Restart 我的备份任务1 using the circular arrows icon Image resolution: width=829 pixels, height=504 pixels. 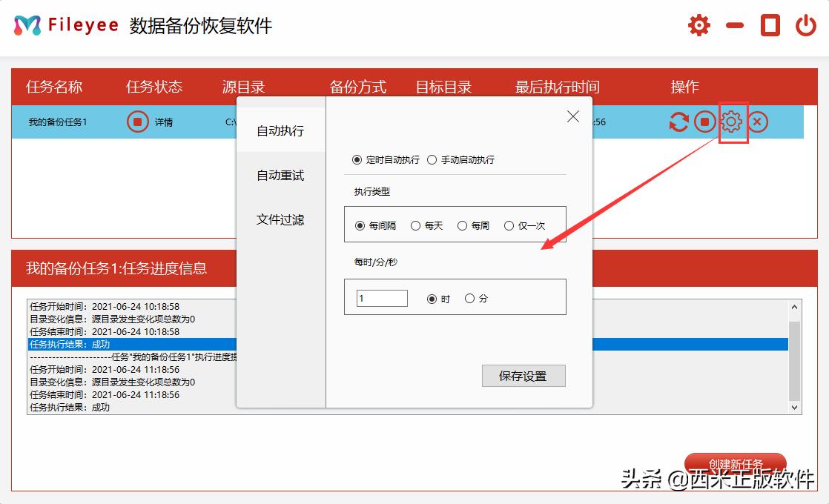(678, 122)
